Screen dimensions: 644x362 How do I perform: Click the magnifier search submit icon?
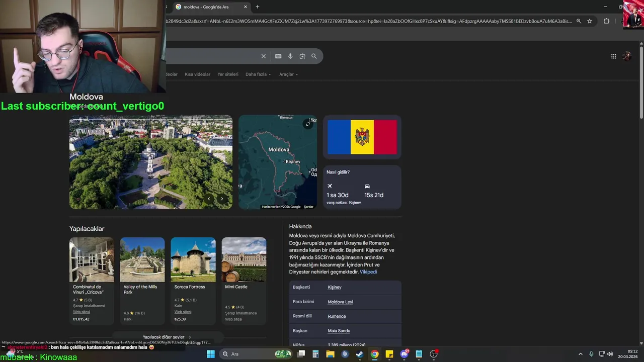click(314, 56)
